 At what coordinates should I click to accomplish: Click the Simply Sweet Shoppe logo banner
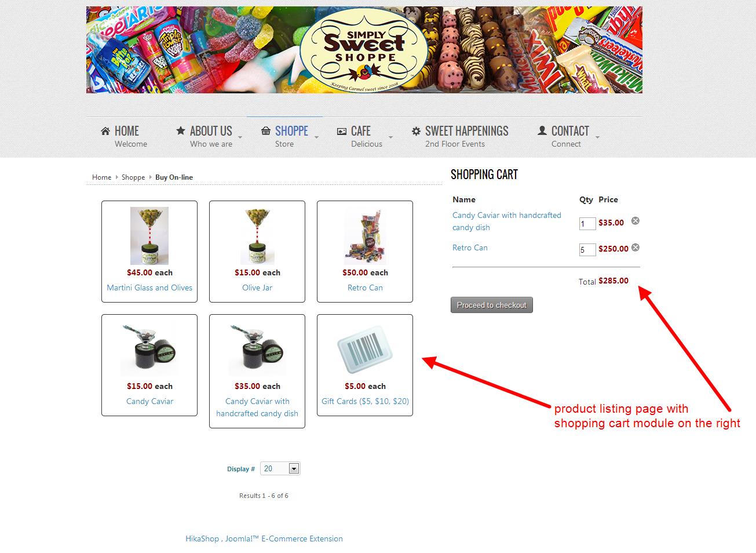[364, 50]
